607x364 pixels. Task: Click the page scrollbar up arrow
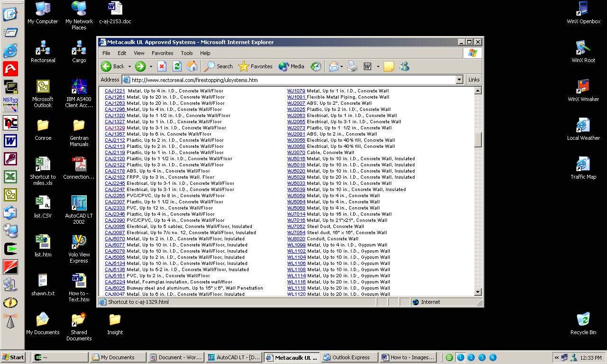pyautogui.click(x=478, y=91)
